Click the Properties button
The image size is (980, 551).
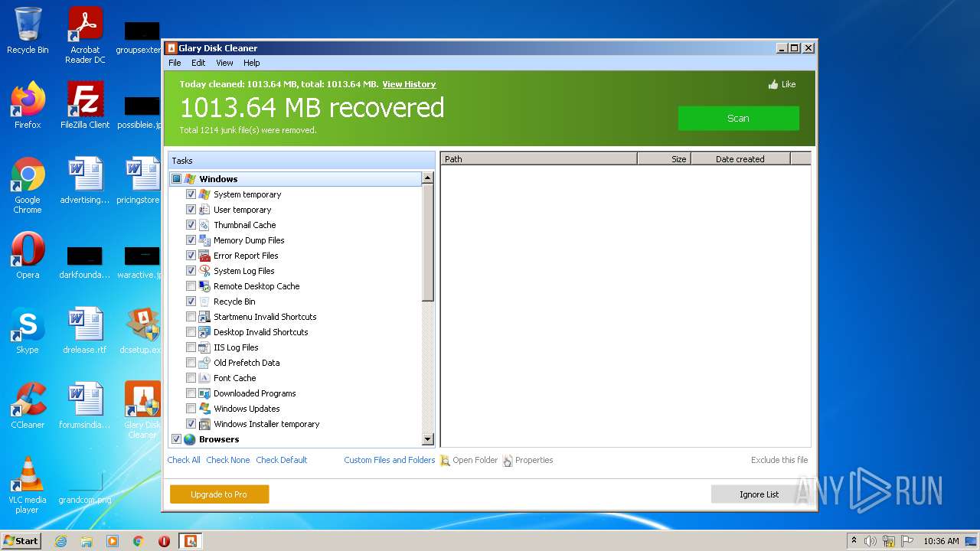[528, 460]
